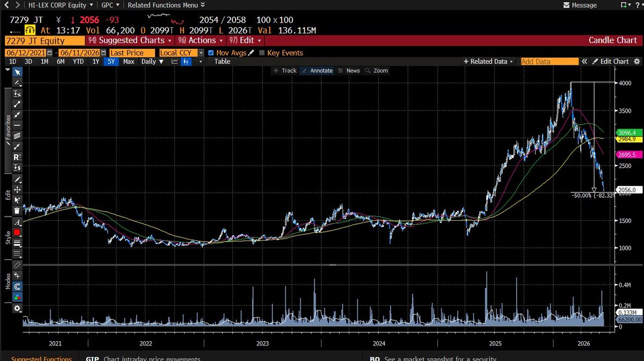The image size is (644, 361).
Task: Toggle News overlay on chart
Action: tap(349, 70)
